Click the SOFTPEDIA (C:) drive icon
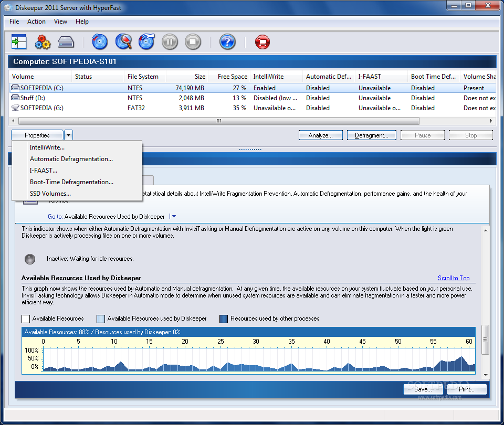Viewport: 504px width, 425px height. tap(15, 88)
